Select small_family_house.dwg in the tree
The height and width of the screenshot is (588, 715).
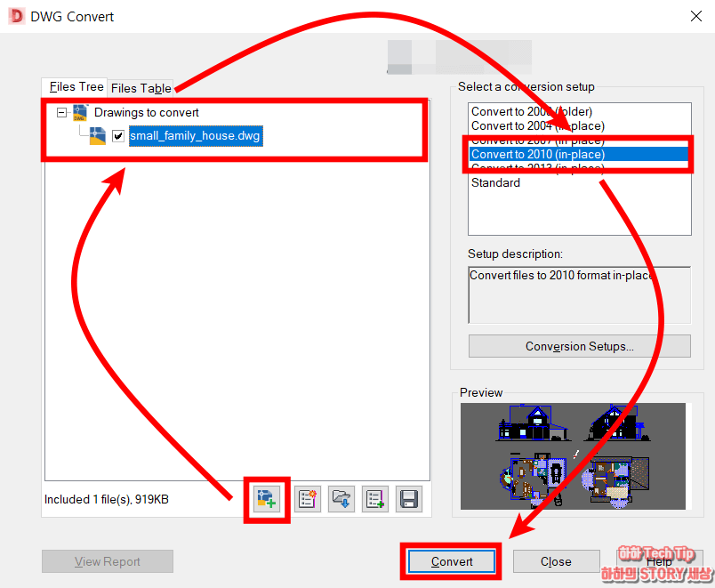196,136
